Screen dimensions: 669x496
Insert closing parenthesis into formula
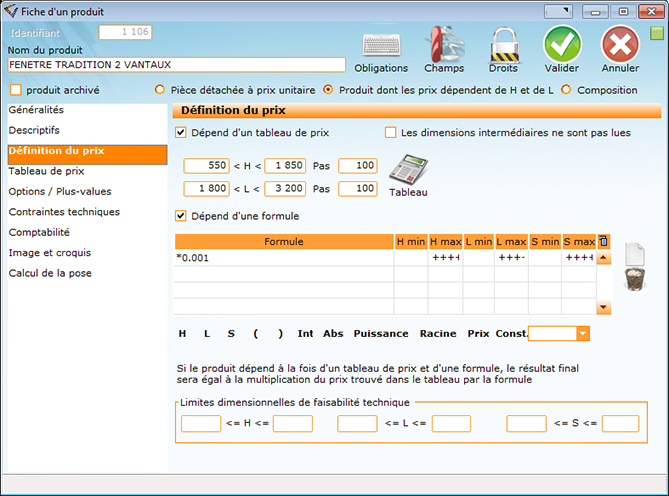click(x=280, y=334)
